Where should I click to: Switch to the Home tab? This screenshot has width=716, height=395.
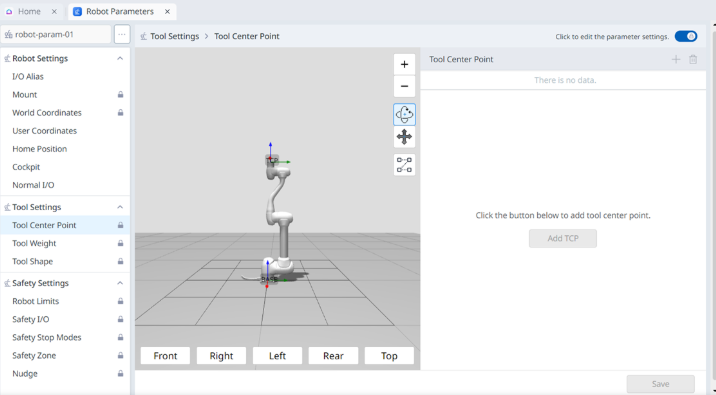pyautogui.click(x=29, y=11)
